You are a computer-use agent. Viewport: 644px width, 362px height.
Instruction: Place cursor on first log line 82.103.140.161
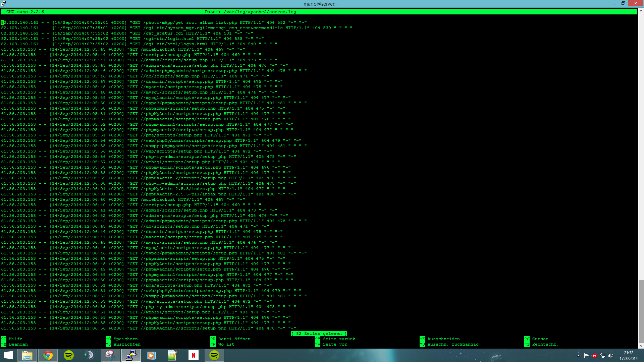pyautogui.click(x=20, y=22)
